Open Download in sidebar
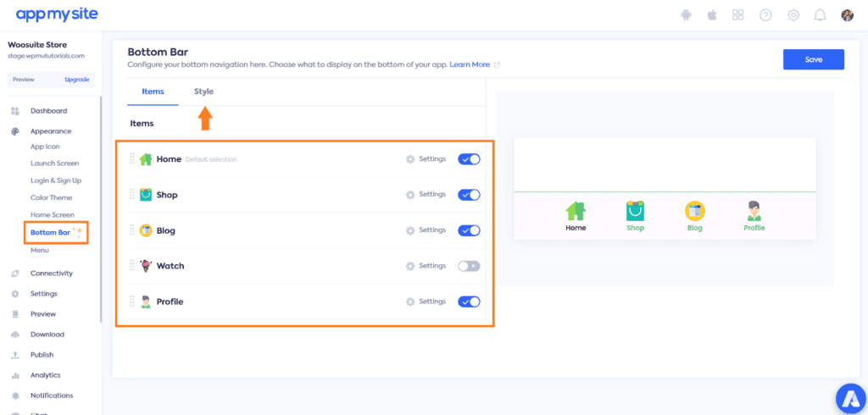This screenshot has height=415, width=868. [47, 335]
